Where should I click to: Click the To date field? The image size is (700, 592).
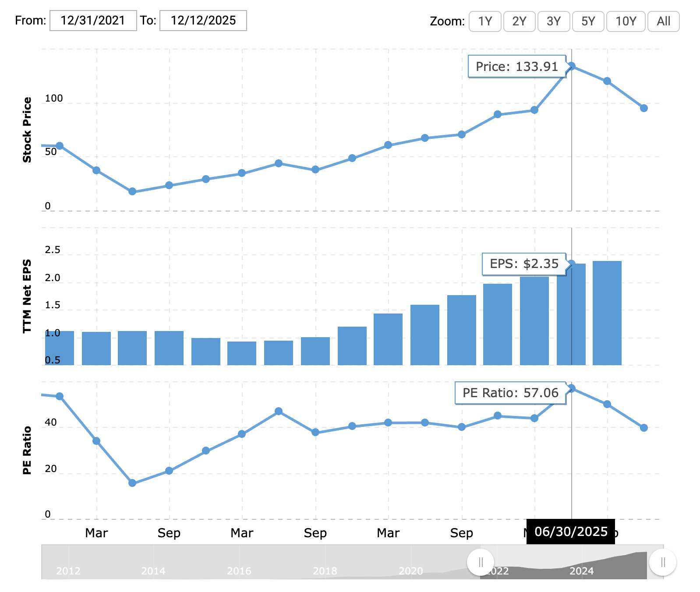click(x=203, y=21)
